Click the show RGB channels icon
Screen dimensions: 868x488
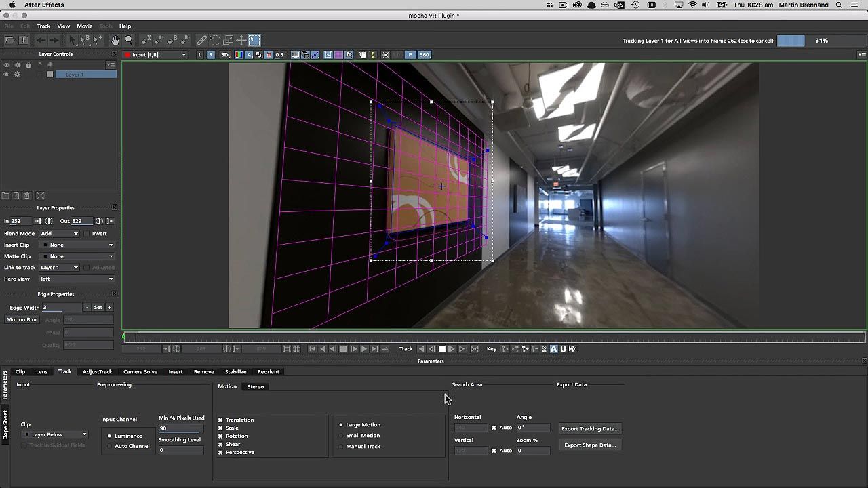239,55
